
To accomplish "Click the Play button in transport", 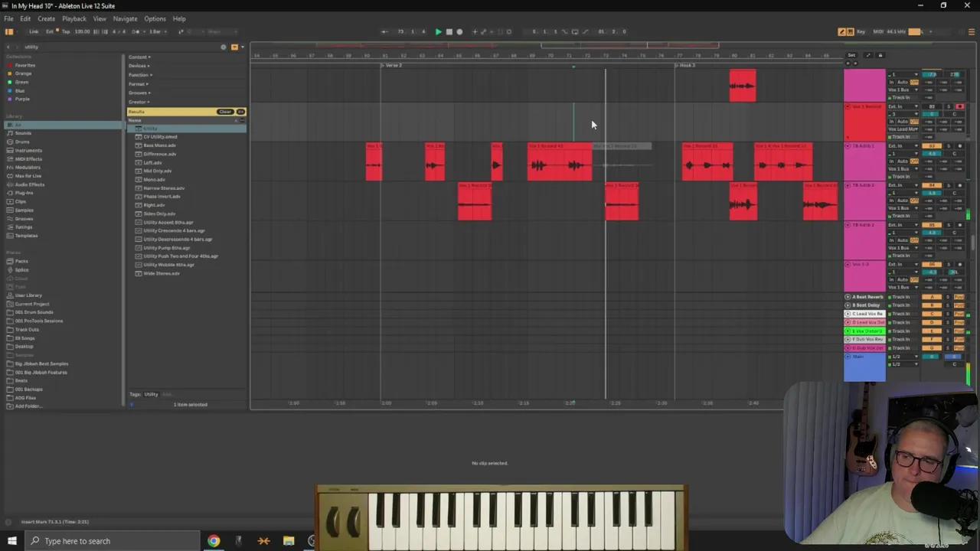I will 438,31.
